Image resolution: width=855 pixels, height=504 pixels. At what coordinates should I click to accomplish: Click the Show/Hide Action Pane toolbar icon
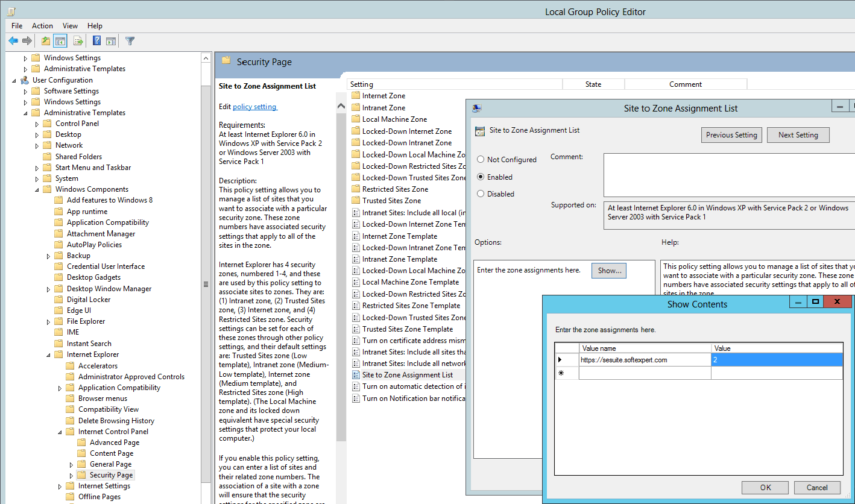point(111,40)
